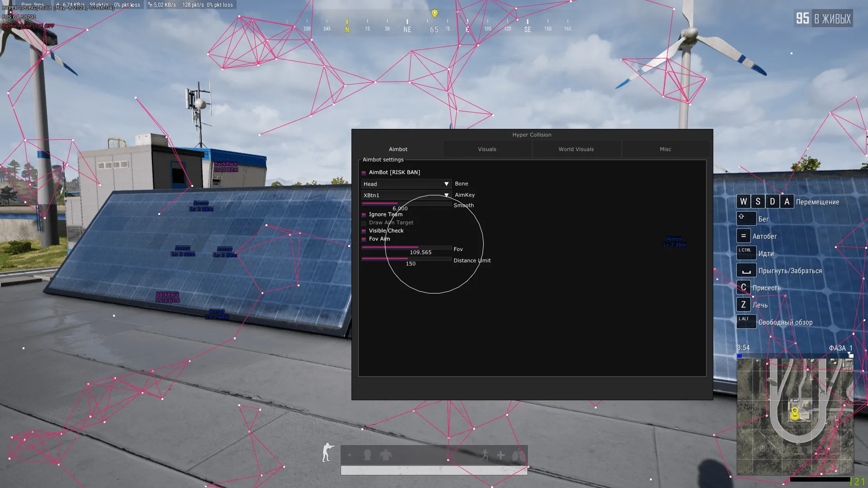Open the World Visuals tab
This screenshot has height=488, width=868.
tap(576, 149)
